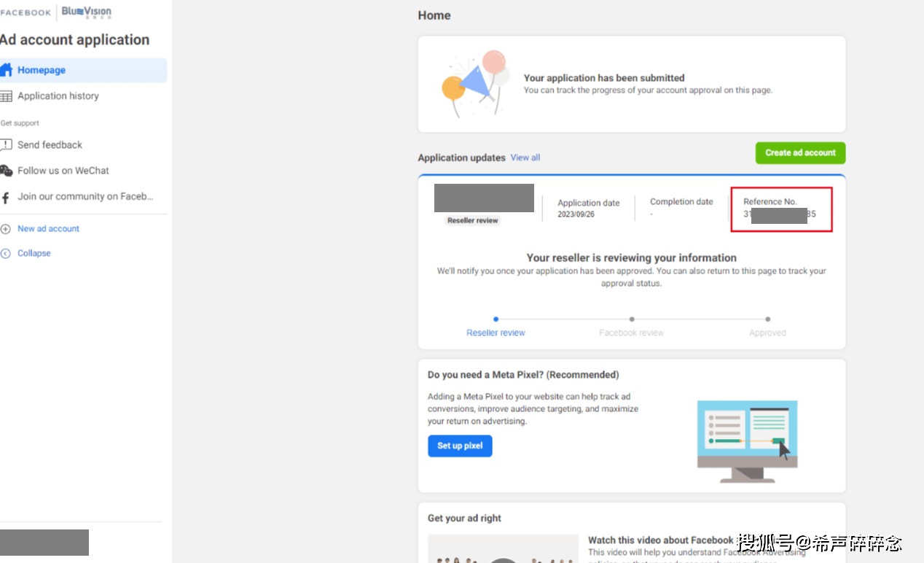924x563 pixels.
Task: Select Send feedback option
Action: 50,145
